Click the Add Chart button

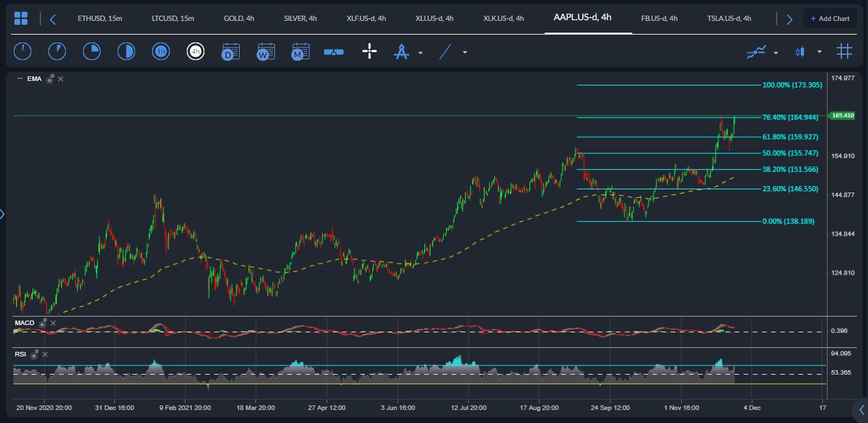[x=830, y=18]
